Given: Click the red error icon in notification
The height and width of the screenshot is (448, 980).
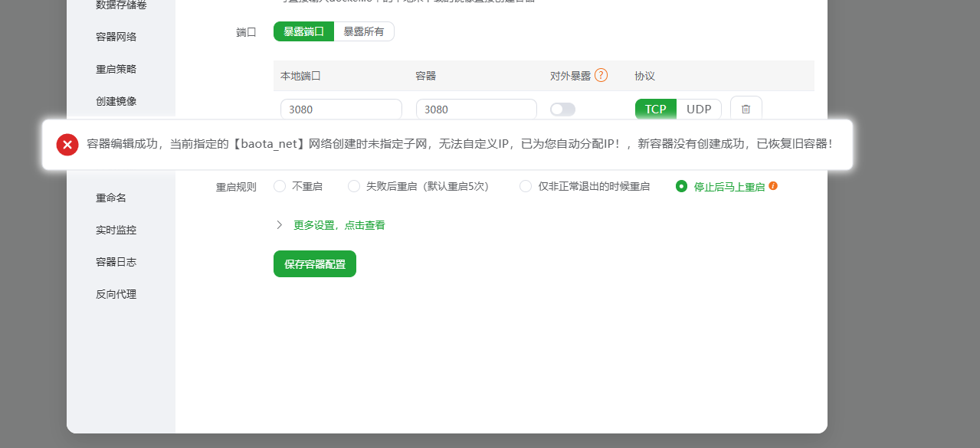Looking at the screenshot, I should pos(67,144).
